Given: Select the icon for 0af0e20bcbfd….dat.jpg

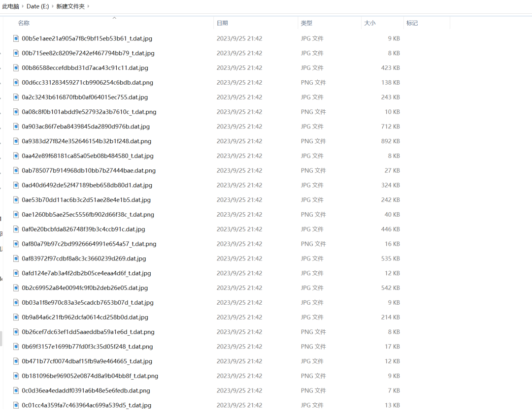Looking at the screenshot, I should click(16, 229).
